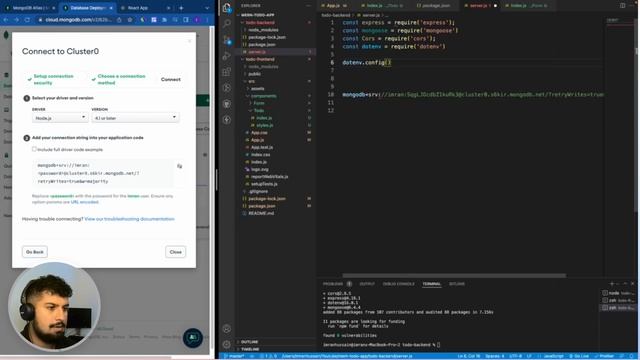Open VS Code Explorer view icon
Viewport: 640px width, 360px height.
(x=227, y=7)
